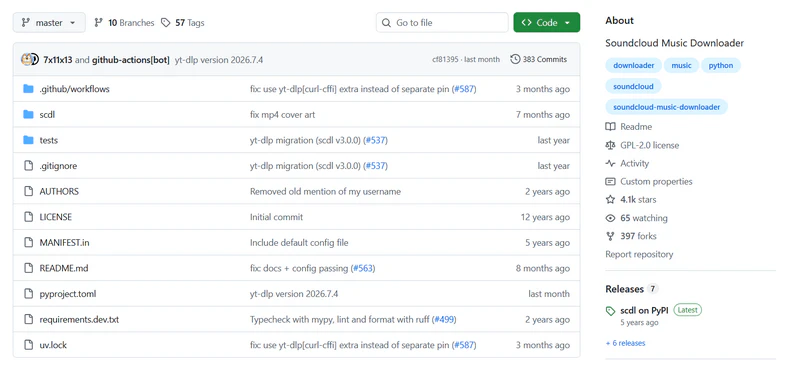
Task: Open the master branch dropdown
Action: [49, 22]
